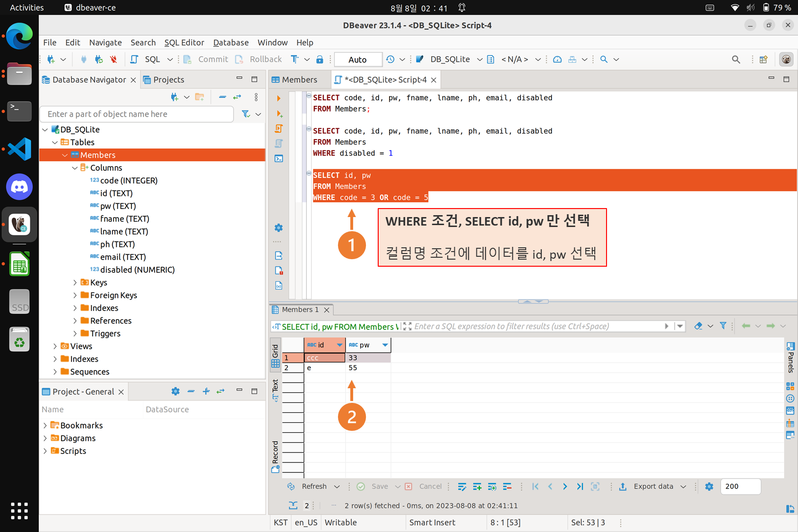
Task: Toggle the Panels side view in results
Action: (790, 357)
